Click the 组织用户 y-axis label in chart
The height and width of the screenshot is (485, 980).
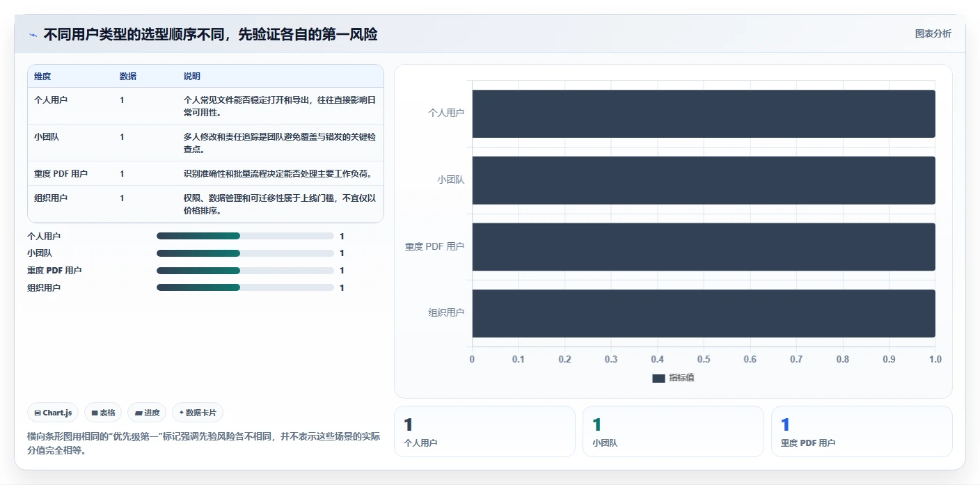click(446, 313)
